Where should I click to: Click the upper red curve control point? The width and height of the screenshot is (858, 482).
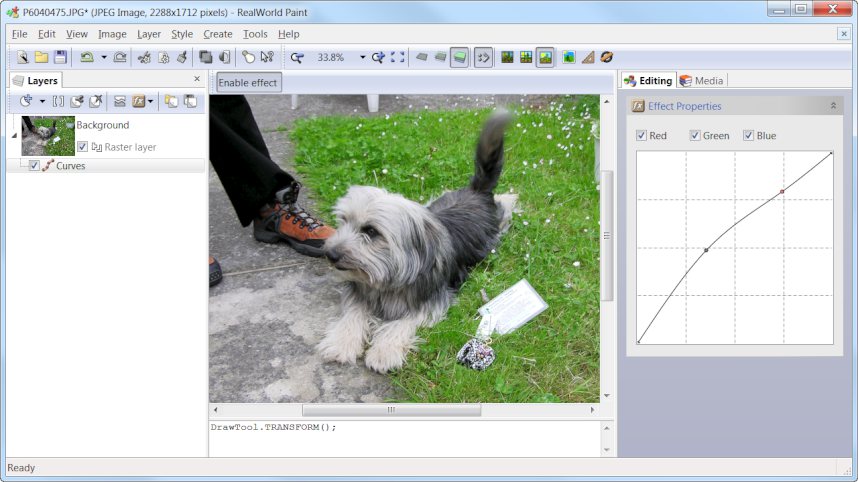(x=782, y=191)
